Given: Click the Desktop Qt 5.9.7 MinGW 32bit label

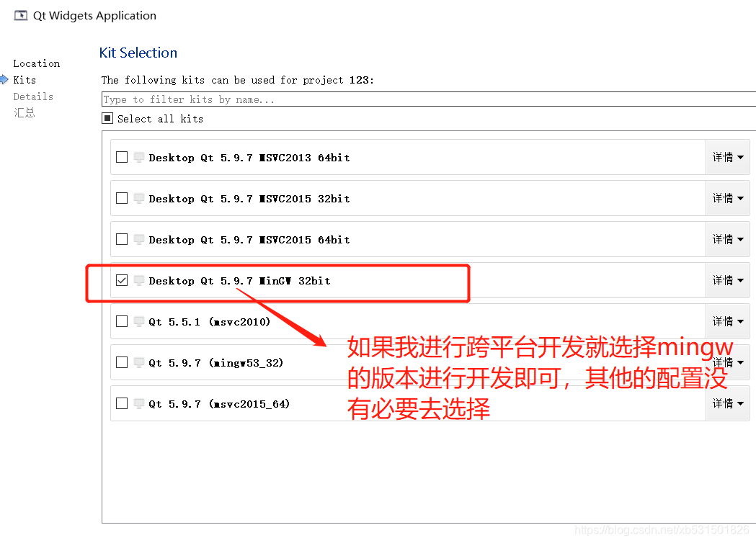Looking at the screenshot, I should tap(239, 281).
